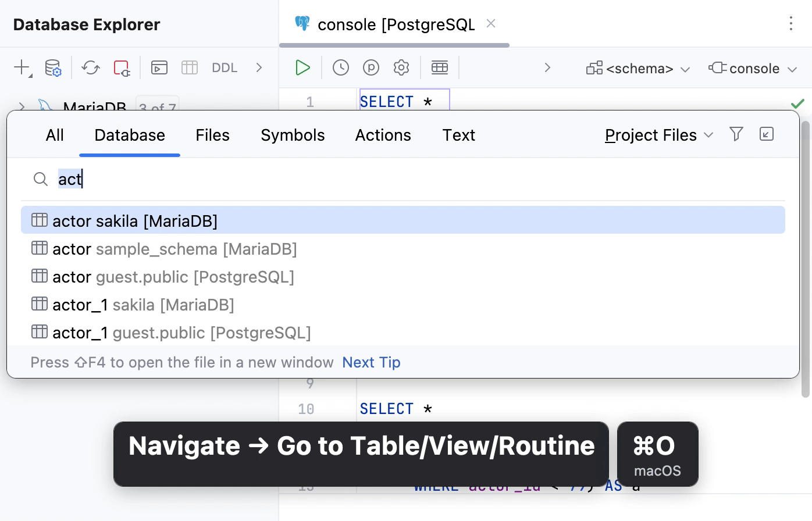
Task: Open the Project Files scope dropdown
Action: pyautogui.click(x=658, y=135)
